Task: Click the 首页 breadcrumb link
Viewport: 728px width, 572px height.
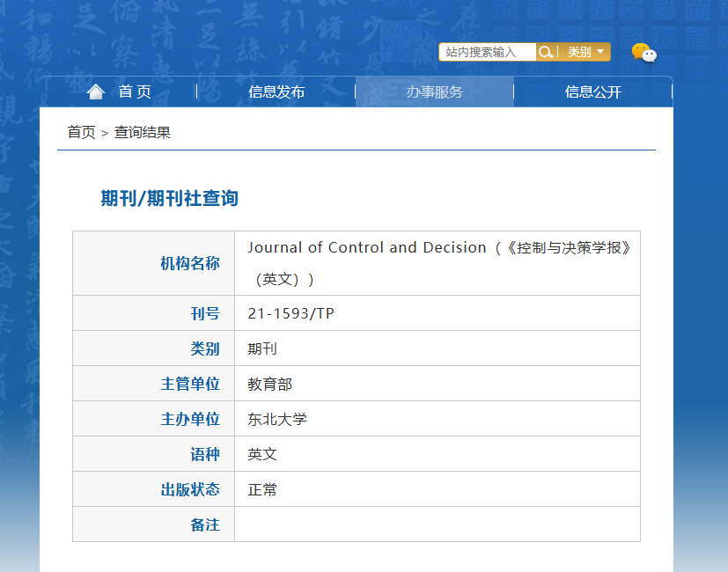Action: [x=81, y=132]
